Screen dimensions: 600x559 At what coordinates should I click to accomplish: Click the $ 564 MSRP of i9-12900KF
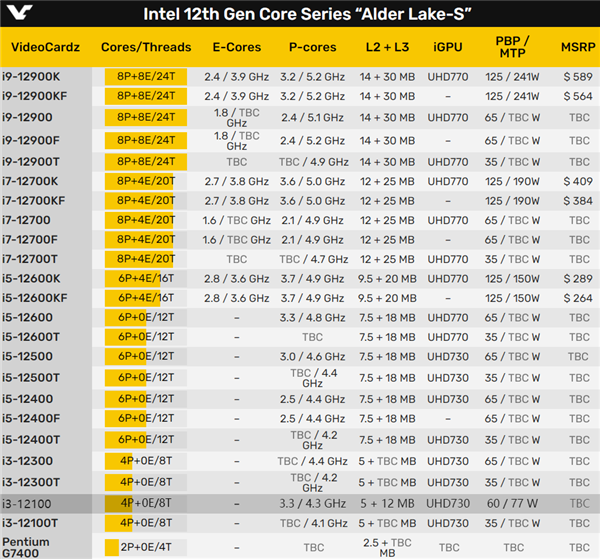(x=578, y=96)
